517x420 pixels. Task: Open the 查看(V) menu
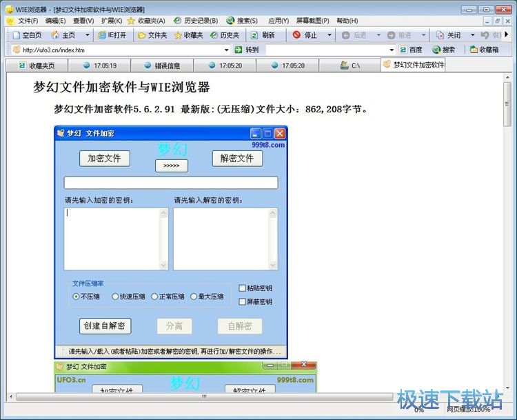(x=83, y=21)
